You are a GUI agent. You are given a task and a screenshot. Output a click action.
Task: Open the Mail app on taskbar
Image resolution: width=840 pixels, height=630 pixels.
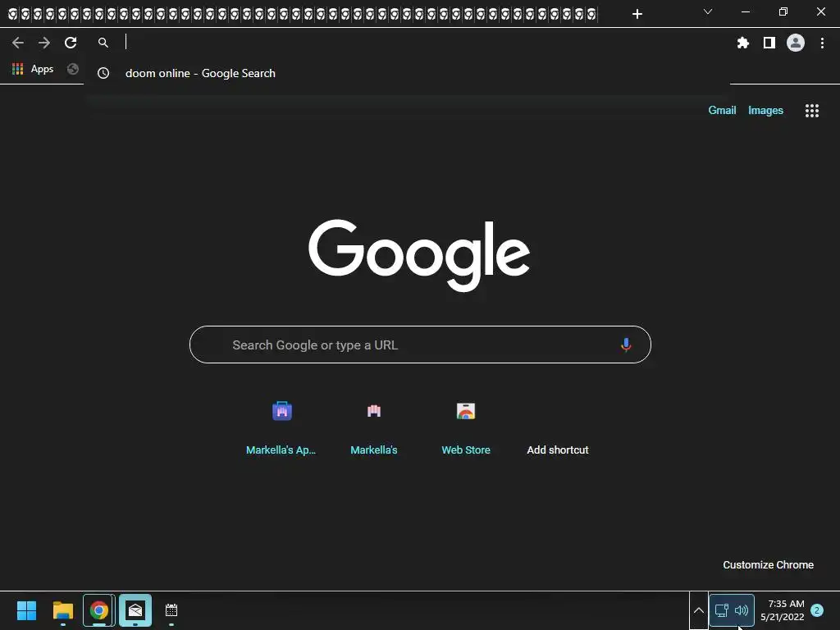click(135, 610)
